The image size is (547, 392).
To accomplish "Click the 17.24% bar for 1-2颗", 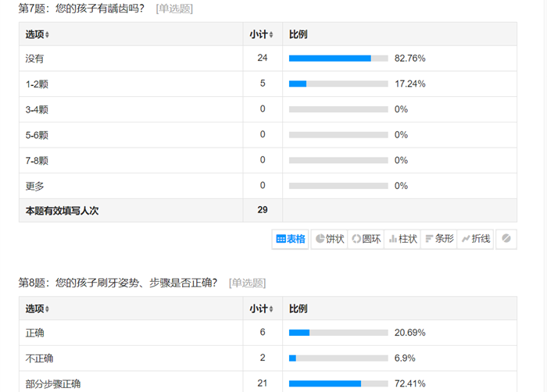I will pos(338,84).
